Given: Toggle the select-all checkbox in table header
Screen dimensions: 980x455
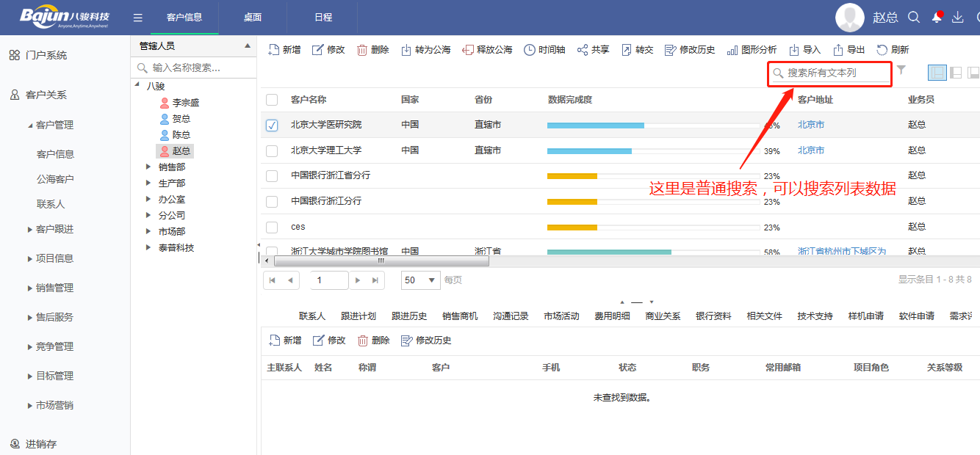Looking at the screenshot, I should pos(272,100).
